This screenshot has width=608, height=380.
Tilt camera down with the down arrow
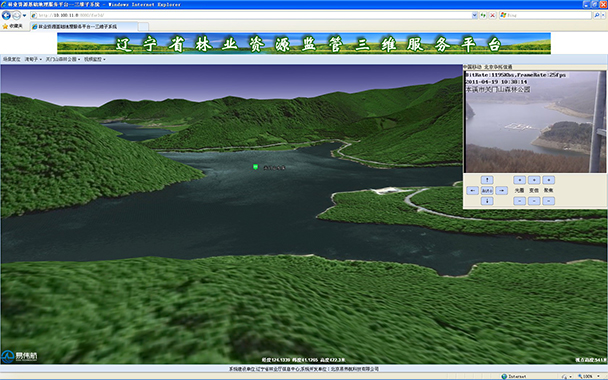[x=487, y=201]
